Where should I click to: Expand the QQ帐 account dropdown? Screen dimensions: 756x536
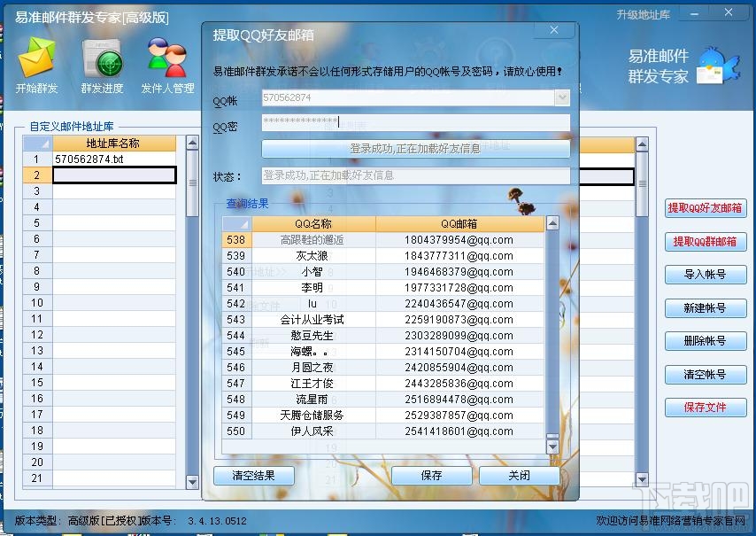(x=562, y=98)
